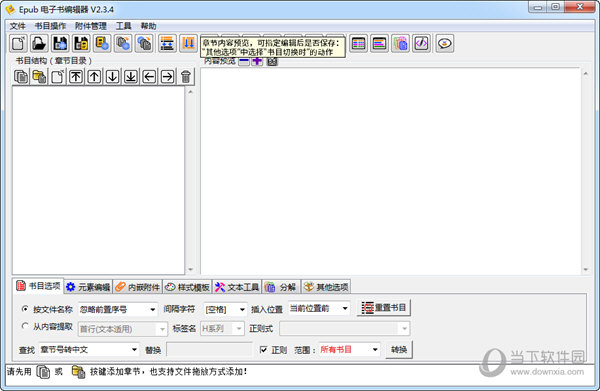Switch to the 内嵌附件 tab
The image size is (600, 391).
pyautogui.click(x=138, y=287)
